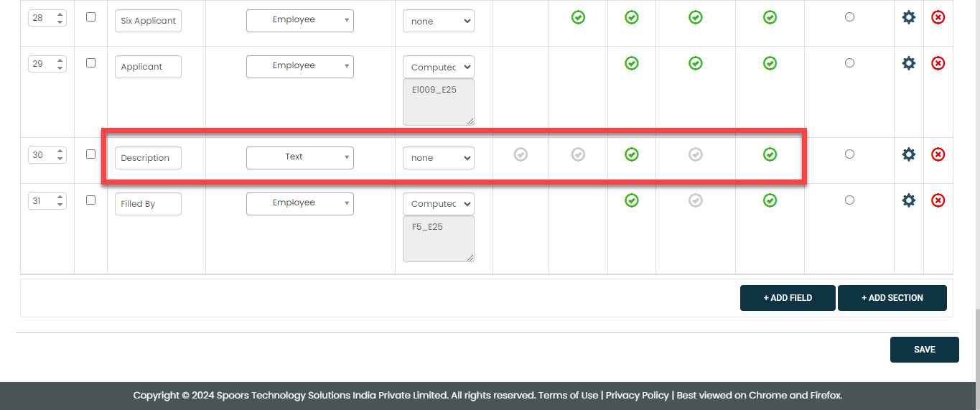Click the + ADD FIELD button
This screenshot has height=410, width=980.
[x=787, y=298]
